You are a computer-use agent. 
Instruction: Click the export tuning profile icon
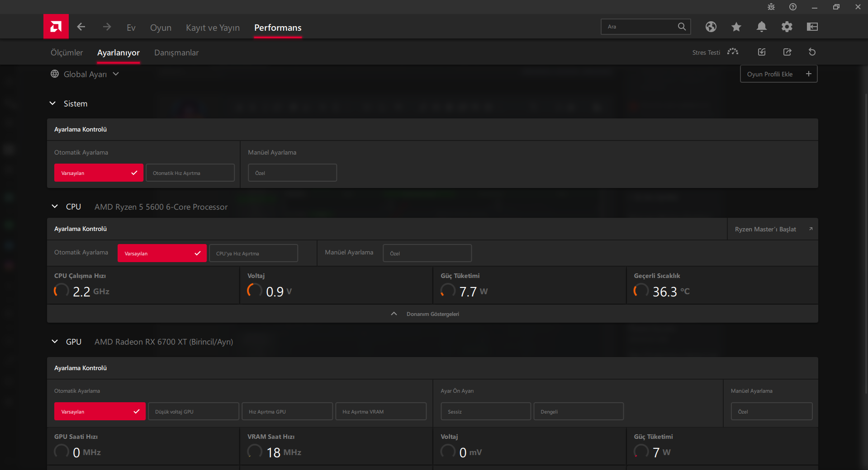click(x=787, y=52)
